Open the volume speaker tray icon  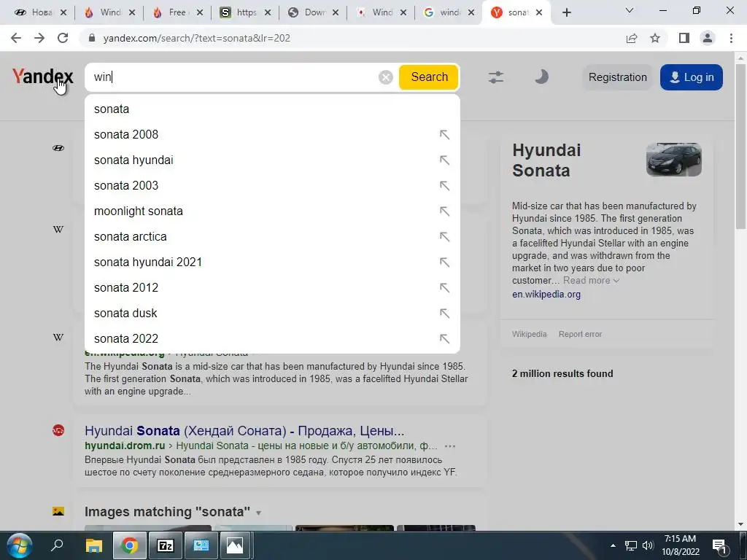(x=648, y=545)
